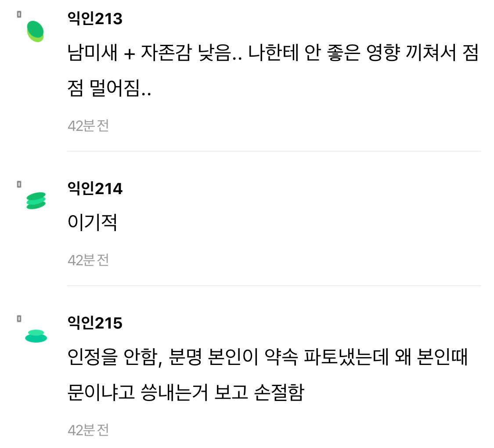Select the 익인214 username
The height and width of the screenshot is (448, 494).
coord(95,189)
